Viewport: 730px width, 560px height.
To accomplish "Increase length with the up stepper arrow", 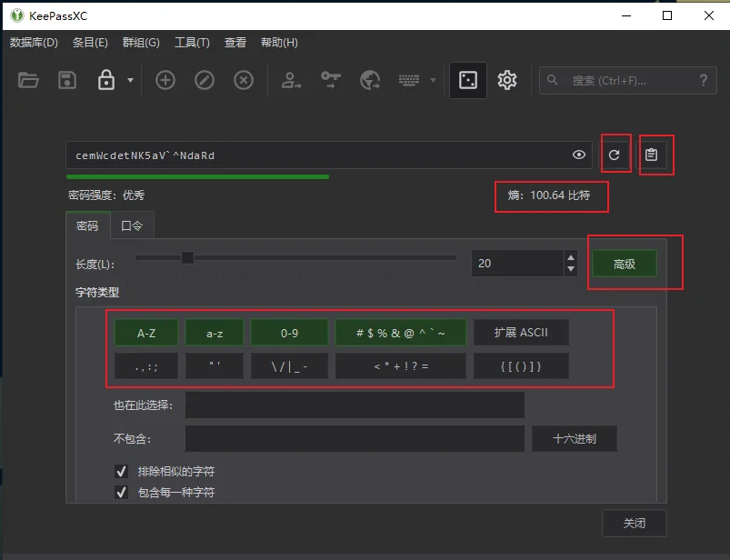I will [571, 257].
